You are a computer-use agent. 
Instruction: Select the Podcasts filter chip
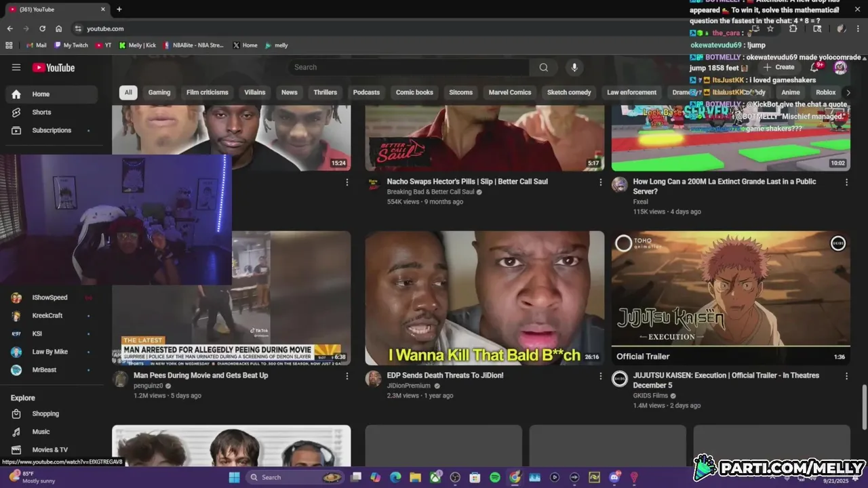(x=366, y=92)
